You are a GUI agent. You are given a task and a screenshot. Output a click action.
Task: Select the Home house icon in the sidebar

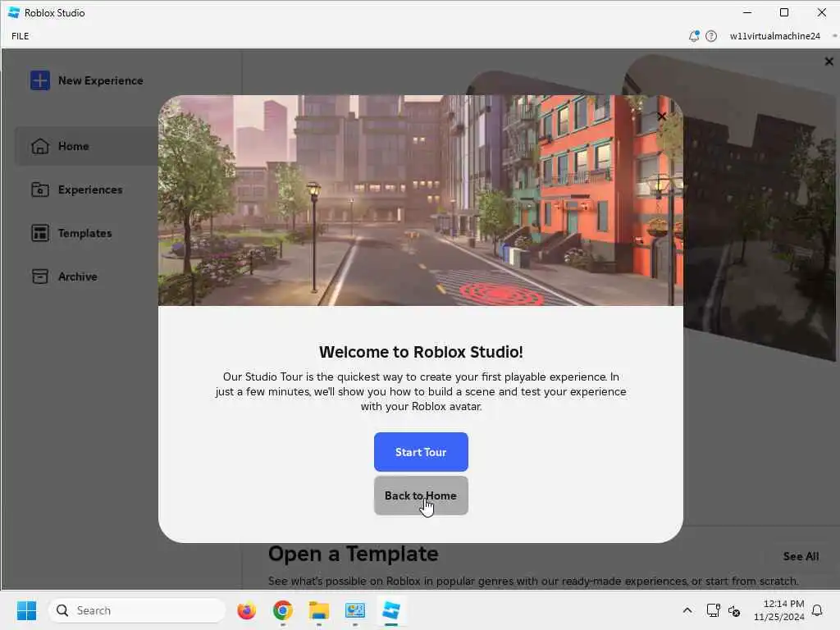(x=40, y=146)
